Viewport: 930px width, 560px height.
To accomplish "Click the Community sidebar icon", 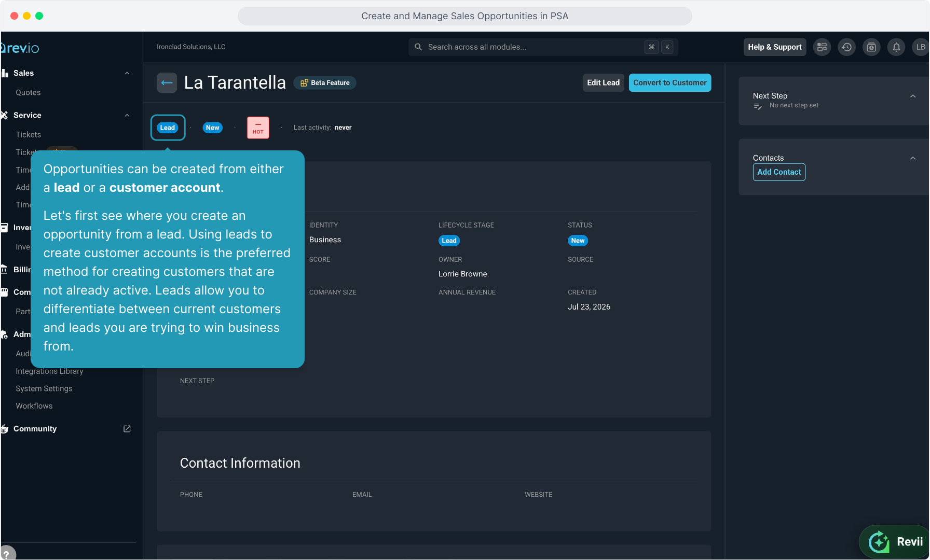I will pyautogui.click(x=5, y=429).
